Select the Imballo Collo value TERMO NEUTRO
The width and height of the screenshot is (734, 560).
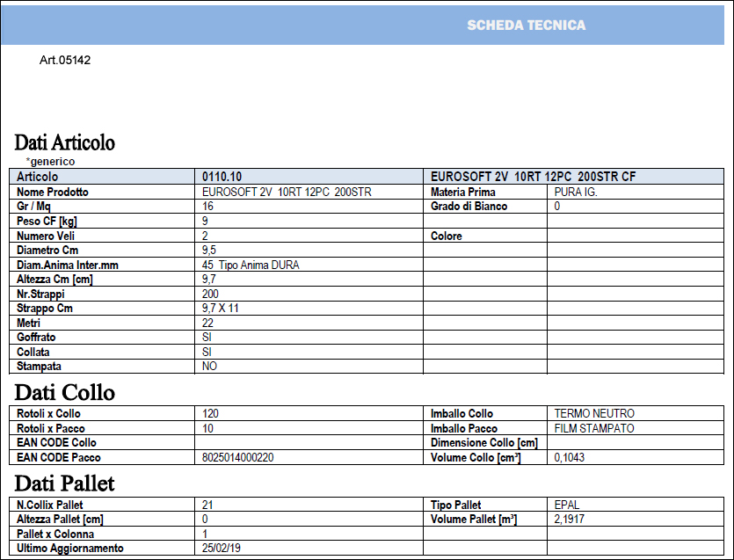pos(594,413)
